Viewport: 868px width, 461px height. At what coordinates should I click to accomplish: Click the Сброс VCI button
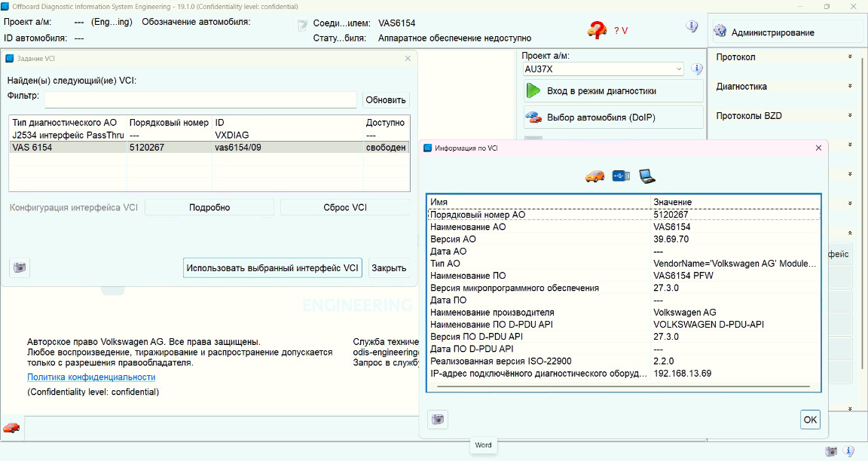(345, 208)
